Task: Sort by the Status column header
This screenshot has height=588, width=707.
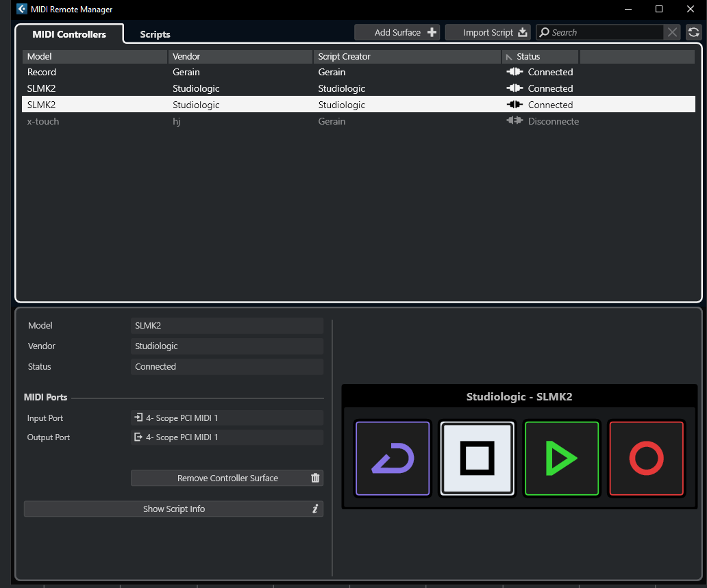Action: 540,56
